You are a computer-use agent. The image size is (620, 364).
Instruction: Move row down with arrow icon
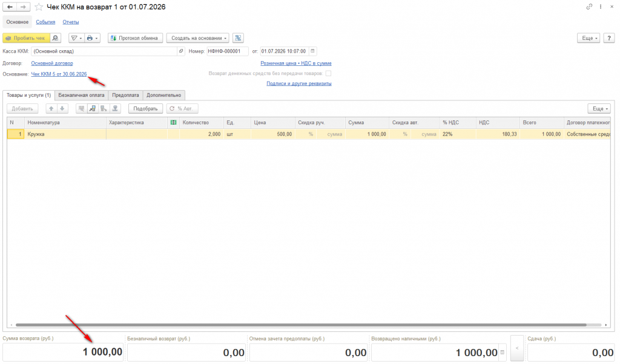click(x=62, y=109)
